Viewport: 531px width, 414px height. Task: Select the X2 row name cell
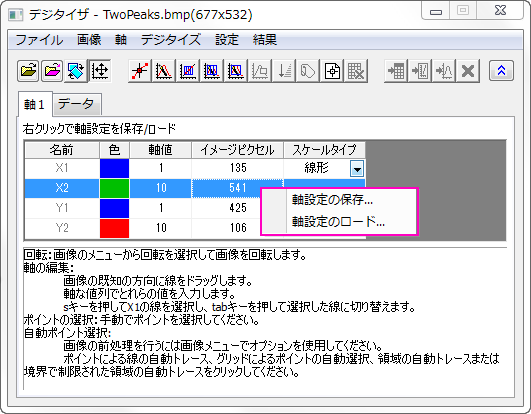62,188
